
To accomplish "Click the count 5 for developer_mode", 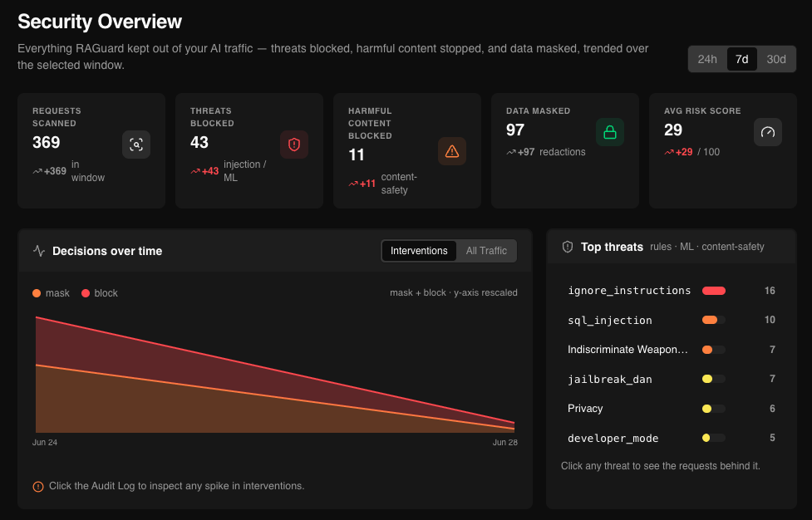I will click(x=772, y=438).
